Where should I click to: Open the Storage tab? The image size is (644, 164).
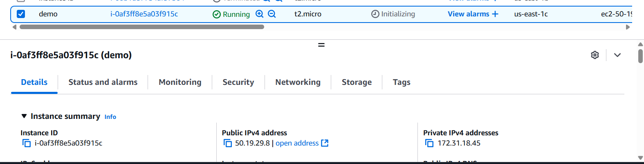[x=357, y=82]
